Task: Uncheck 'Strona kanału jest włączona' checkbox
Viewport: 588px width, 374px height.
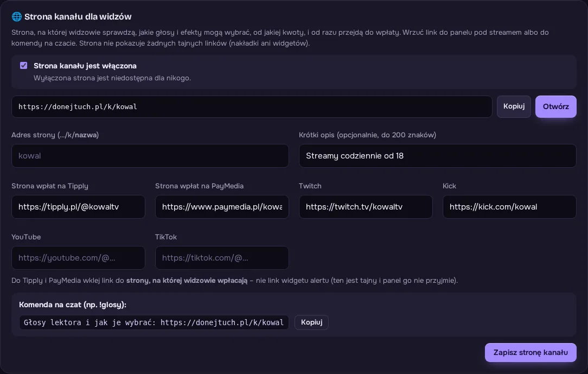Action: (24, 66)
